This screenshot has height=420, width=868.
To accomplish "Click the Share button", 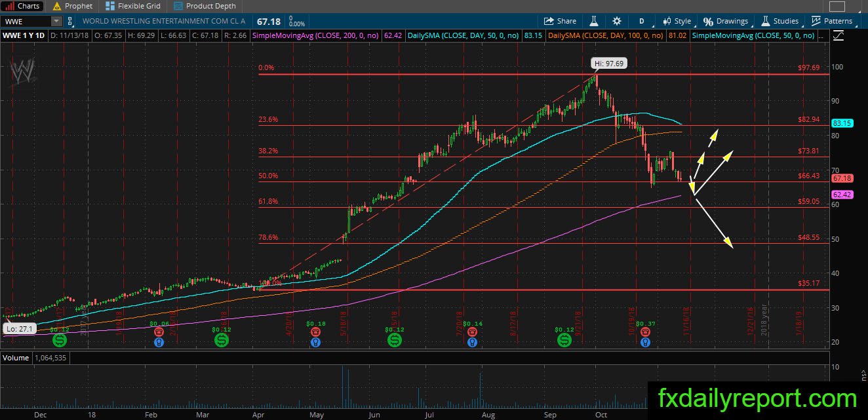I will coord(560,21).
